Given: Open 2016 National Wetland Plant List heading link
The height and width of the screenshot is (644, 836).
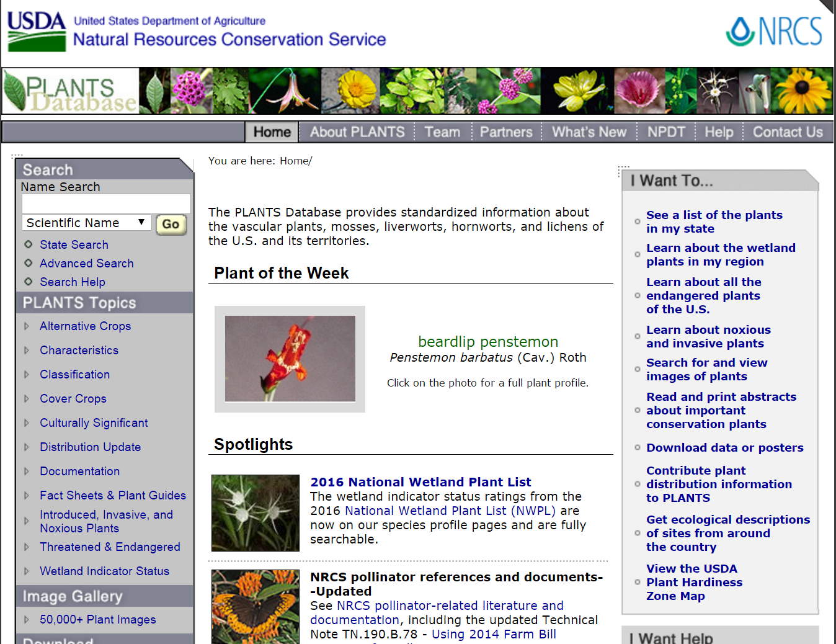Looking at the screenshot, I should click(420, 482).
